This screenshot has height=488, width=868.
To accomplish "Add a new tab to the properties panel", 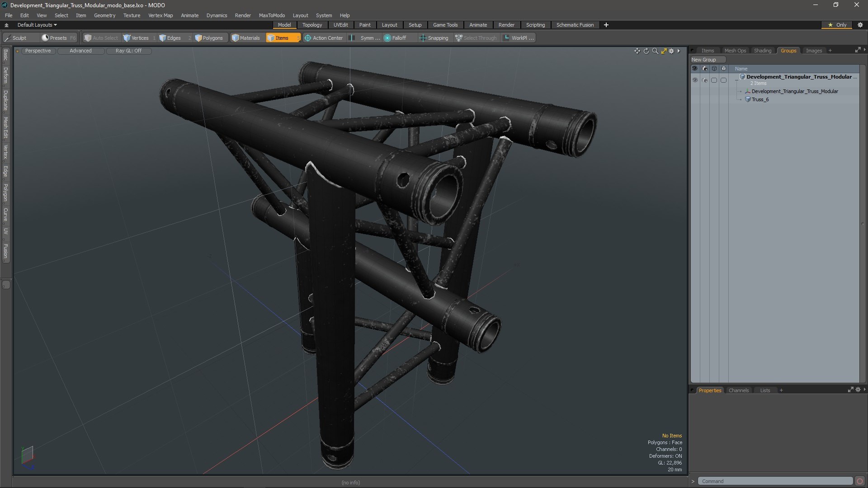I will [781, 390].
